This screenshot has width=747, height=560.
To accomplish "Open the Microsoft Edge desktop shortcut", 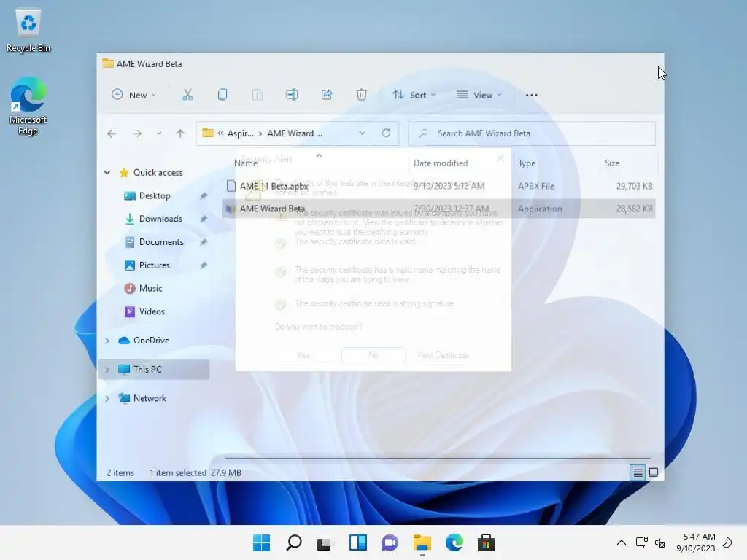I will coord(28,106).
